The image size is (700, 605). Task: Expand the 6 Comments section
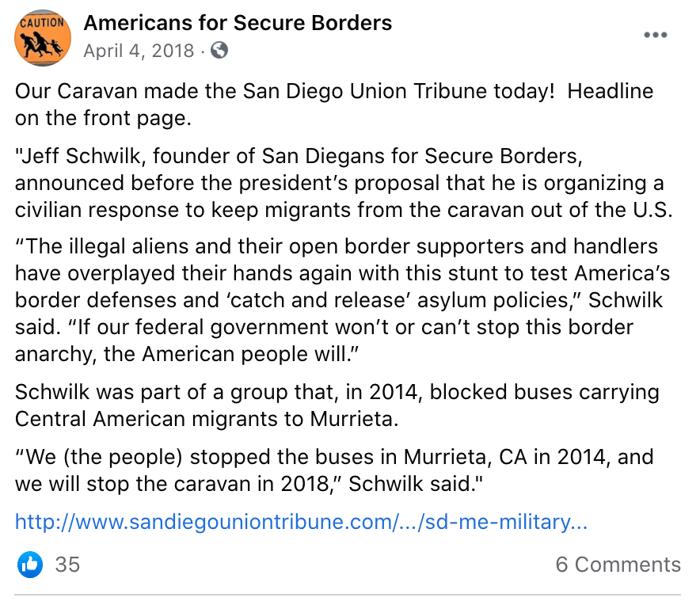[x=618, y=565]
